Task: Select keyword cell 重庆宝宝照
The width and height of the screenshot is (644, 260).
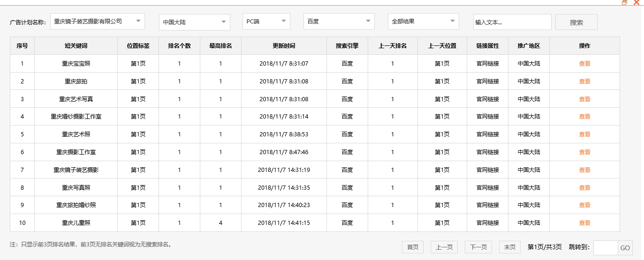Action: coord(76,64)
